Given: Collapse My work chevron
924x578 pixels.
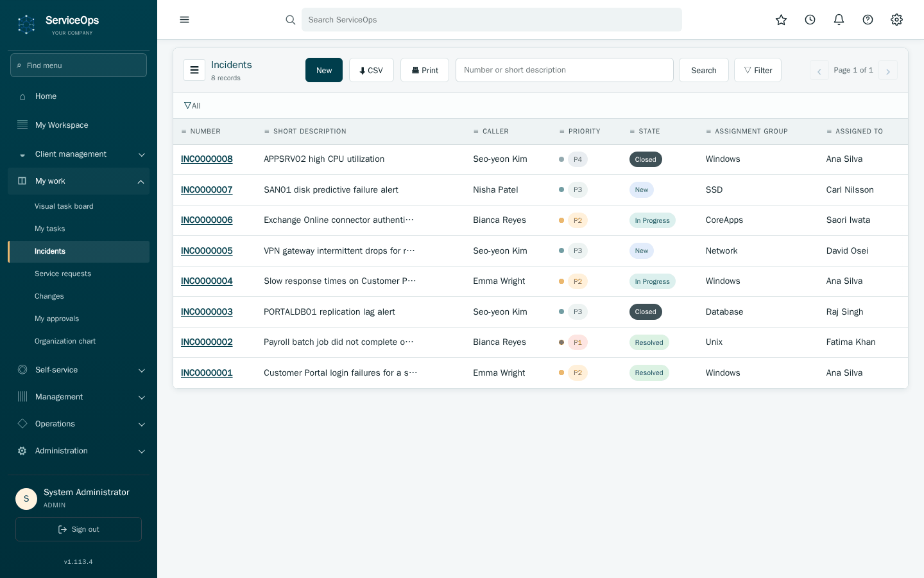Looking at the screenshot, I should [x=141, y=182].
